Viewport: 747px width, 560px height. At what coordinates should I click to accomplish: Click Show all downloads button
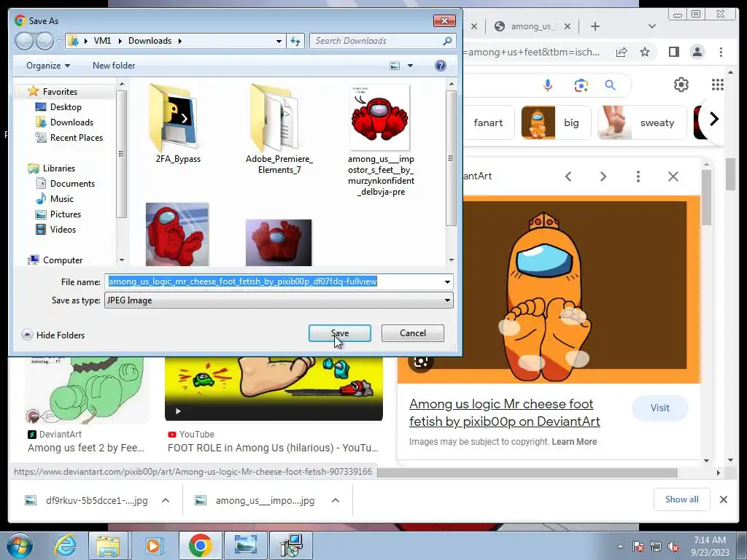pyautogui.click(x=682, y=499)
